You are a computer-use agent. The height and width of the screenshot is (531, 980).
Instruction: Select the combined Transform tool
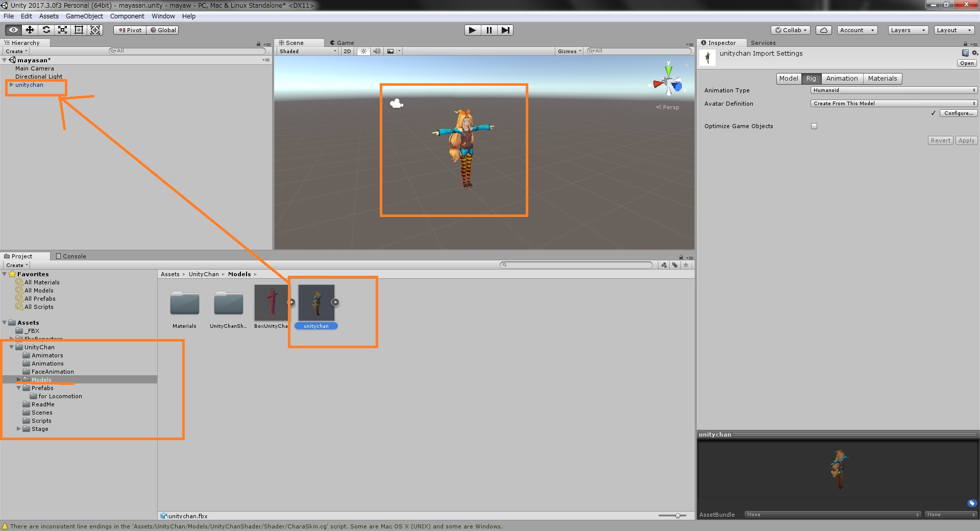(x=95, y=30)
